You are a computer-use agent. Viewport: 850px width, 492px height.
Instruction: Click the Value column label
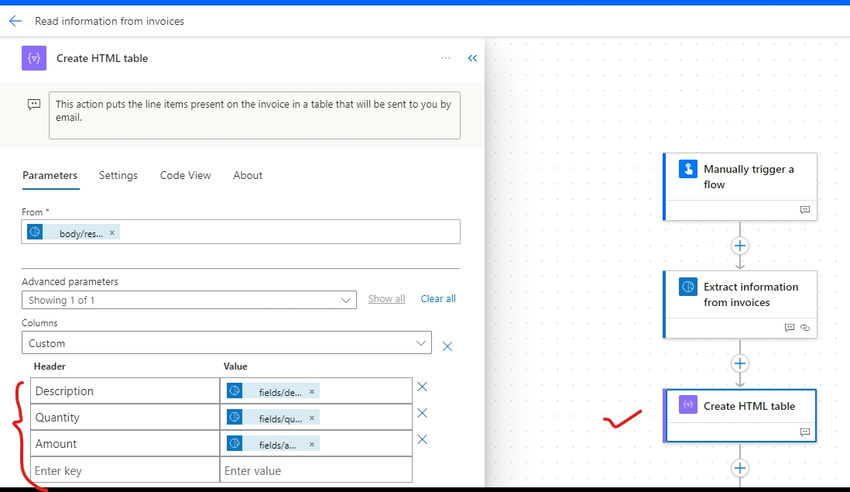pyautogui.click(x=235, y=366)
